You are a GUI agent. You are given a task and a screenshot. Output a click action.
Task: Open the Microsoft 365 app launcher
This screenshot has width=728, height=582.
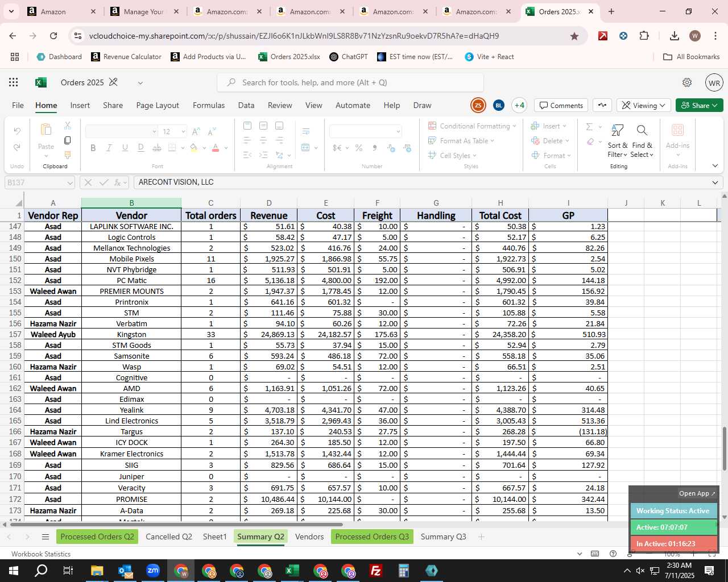coord(14,82)
